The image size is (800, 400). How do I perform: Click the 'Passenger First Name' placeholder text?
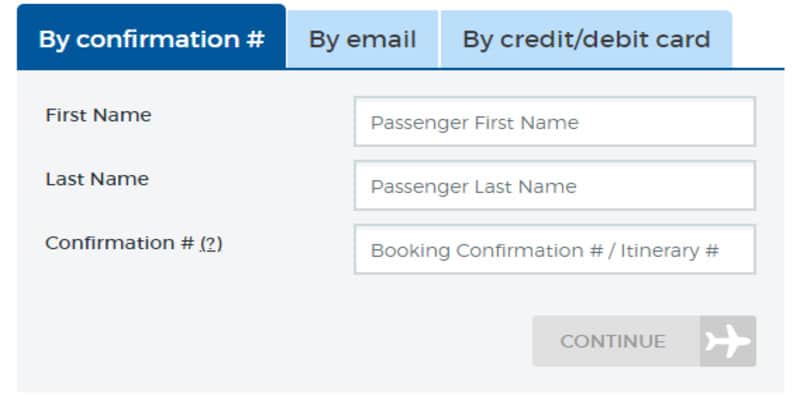click(x=474, y=123)
